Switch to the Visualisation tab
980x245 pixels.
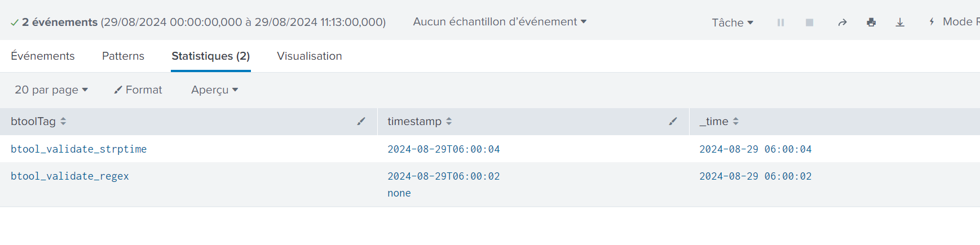310,56
